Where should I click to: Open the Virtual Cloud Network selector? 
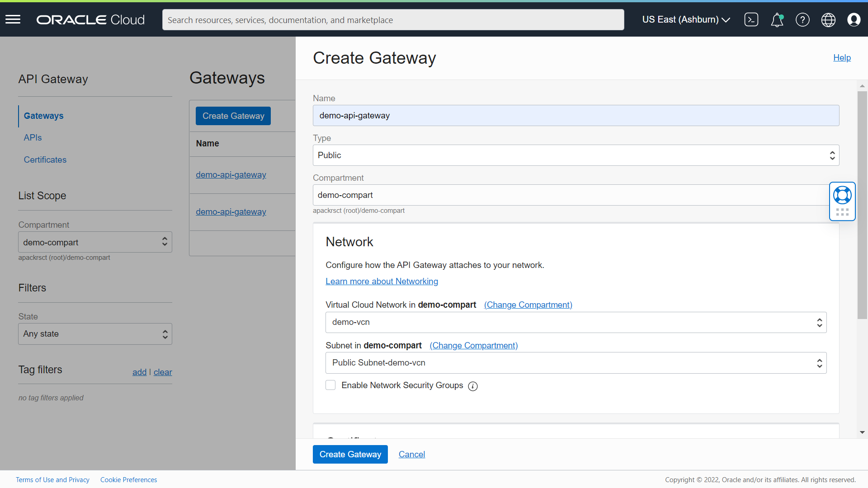576,322
